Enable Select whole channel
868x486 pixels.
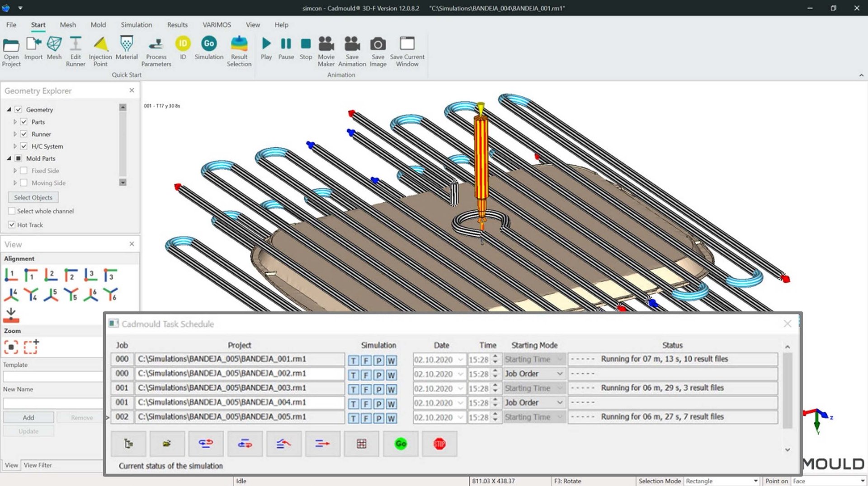tap(12, 211)
